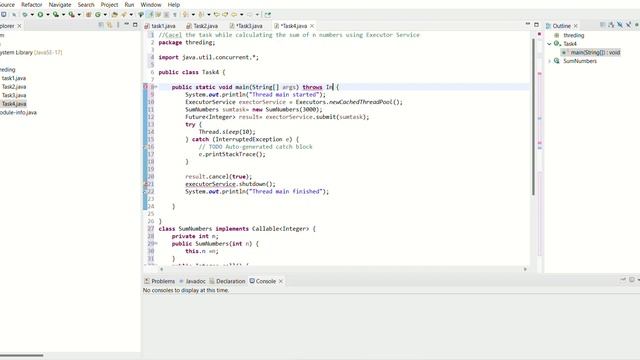Click the greyed Forward navigation arrow

pos(249,14)
